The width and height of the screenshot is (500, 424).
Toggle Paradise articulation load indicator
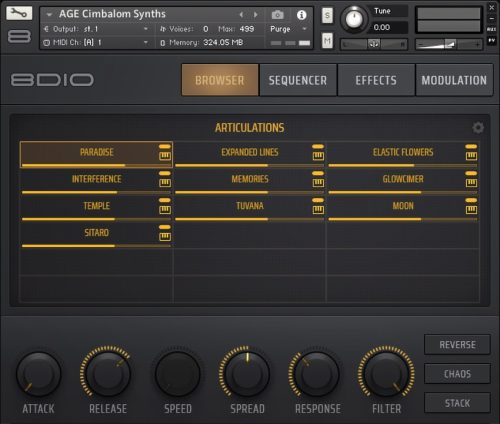(165, 146)
